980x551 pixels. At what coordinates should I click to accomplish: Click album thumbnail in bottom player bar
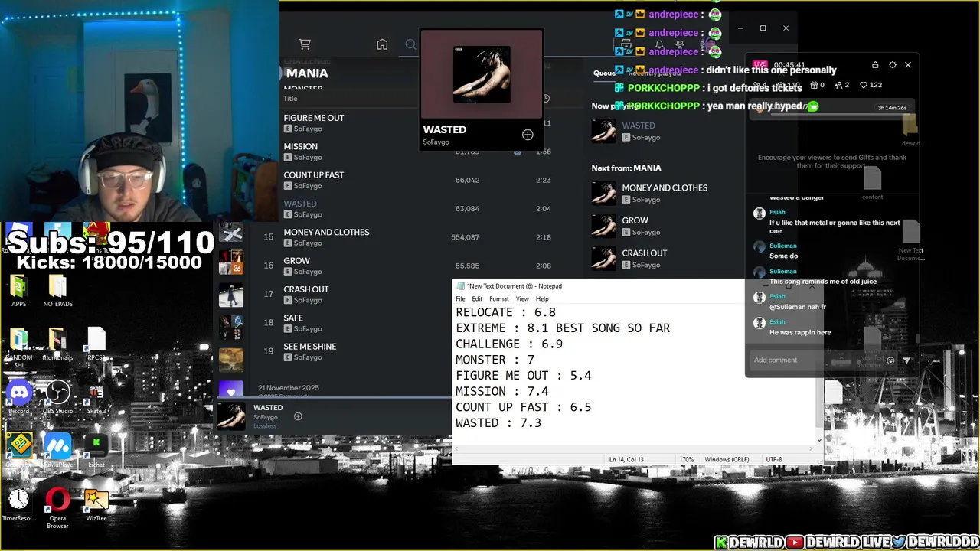(231, 416)
